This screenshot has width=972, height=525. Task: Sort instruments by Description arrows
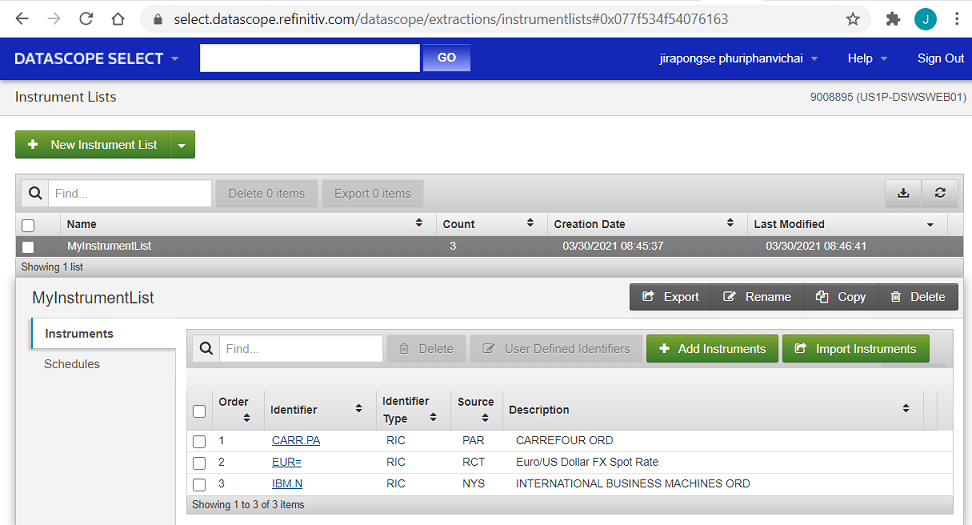click(906, 408)
